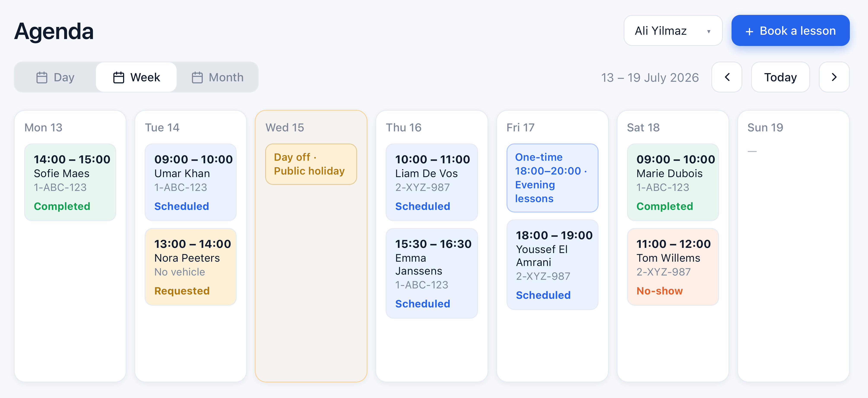868x398 pixels.
Task: Switch to the Month view tab
Action: click(x=217, y=77)
